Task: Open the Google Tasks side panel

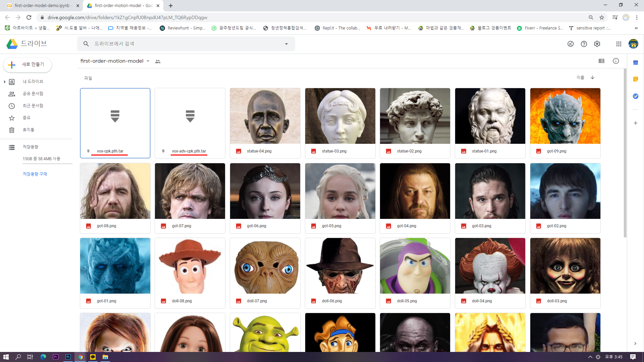Action: coord(635,96)
